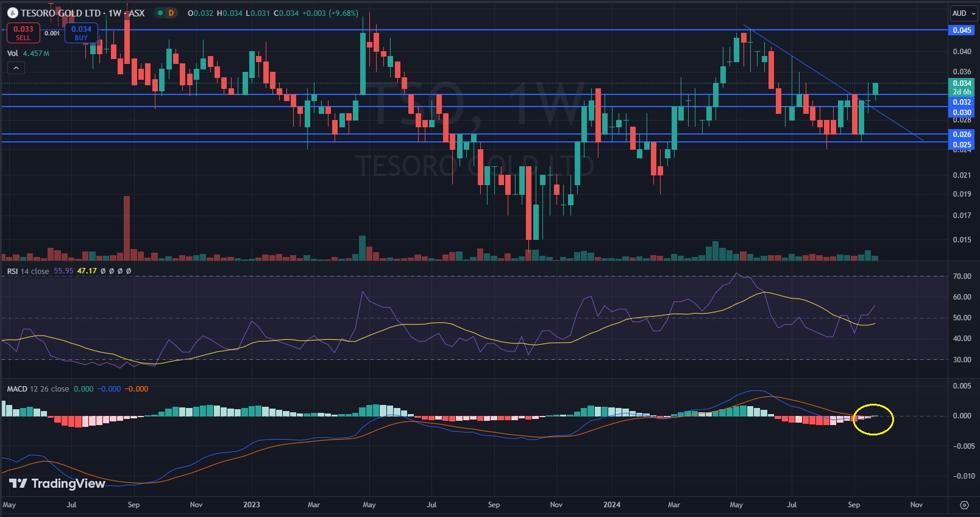Click the 0.032 price line label
Screen dimensions: 980x517
pos(962,102)
